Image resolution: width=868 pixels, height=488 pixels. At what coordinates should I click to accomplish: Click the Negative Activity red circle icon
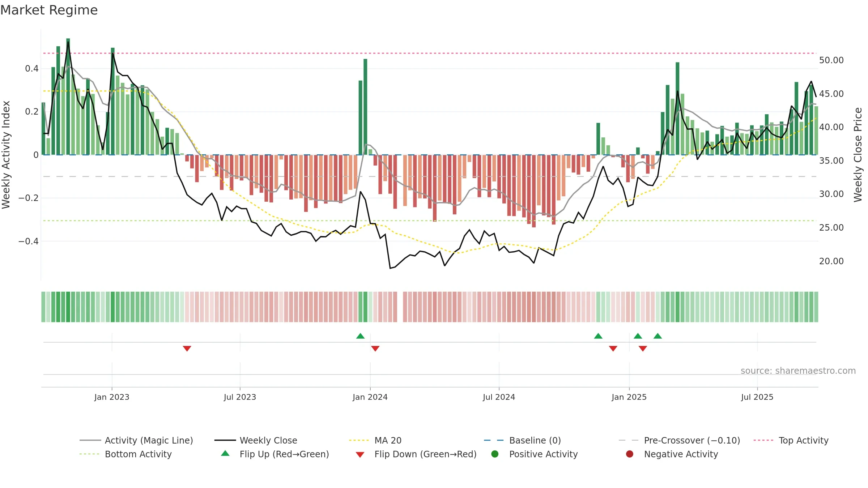coord(630,454)
